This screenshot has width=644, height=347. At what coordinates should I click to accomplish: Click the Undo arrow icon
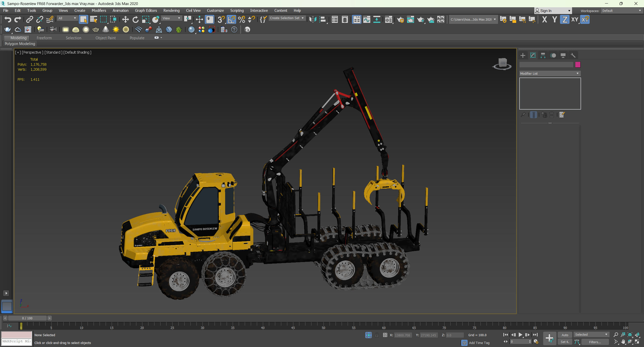click(x=8, y=19)
